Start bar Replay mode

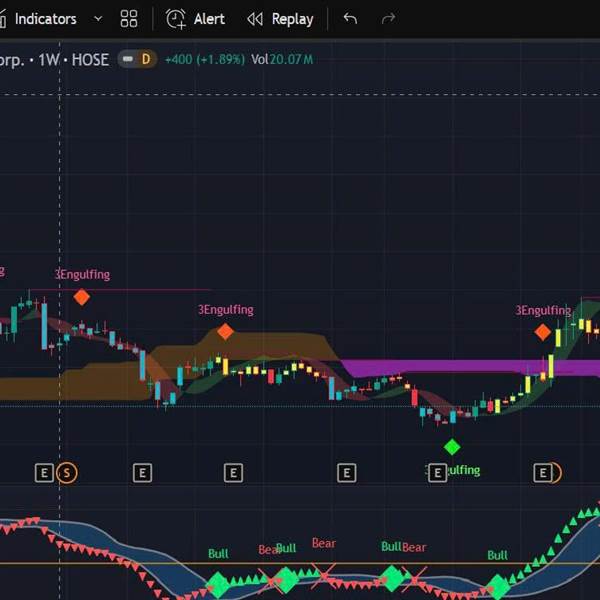pyautogui.click(x=280, y=19)
